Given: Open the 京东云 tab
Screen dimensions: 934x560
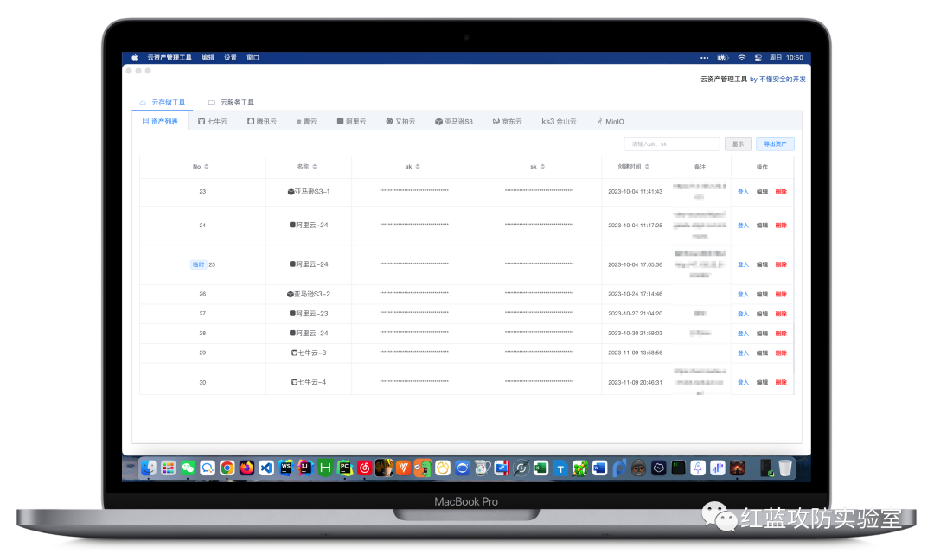Looking at the screenshot, I should coord(507,121).
